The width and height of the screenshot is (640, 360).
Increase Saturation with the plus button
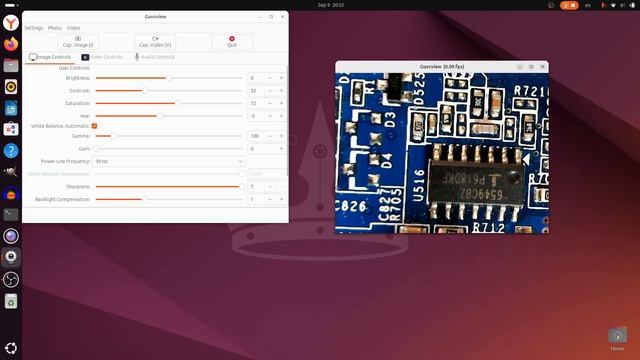coord(281,103)
